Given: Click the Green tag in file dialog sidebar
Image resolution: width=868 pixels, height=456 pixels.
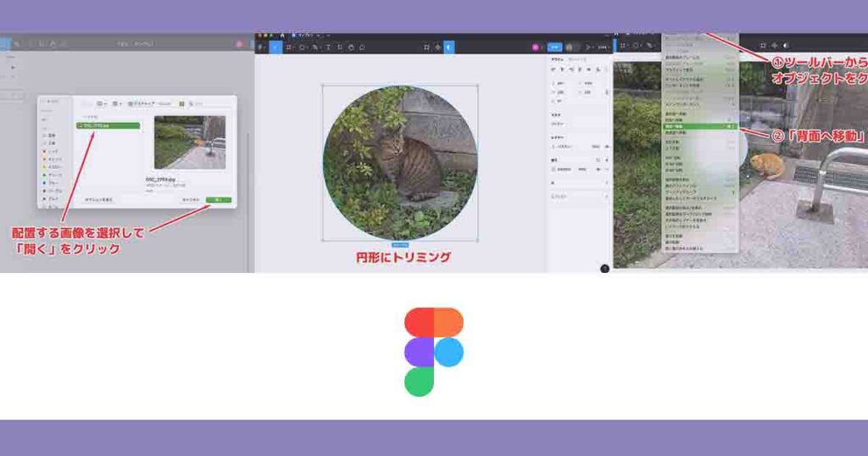Looking at the screenshot, I should point(53,175).
